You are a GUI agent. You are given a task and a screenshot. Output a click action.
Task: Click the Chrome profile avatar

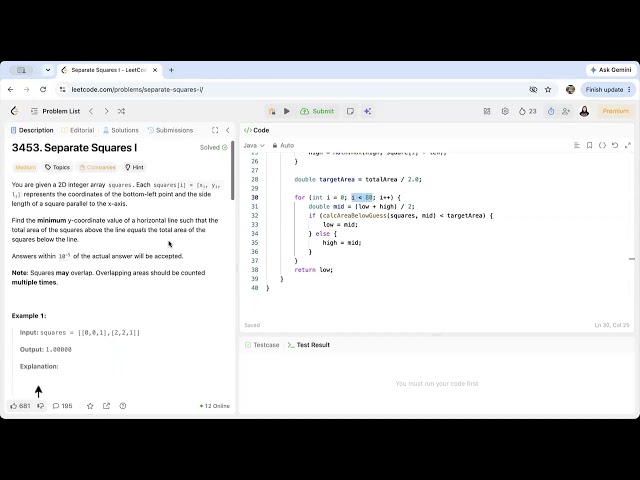point(570,89)
